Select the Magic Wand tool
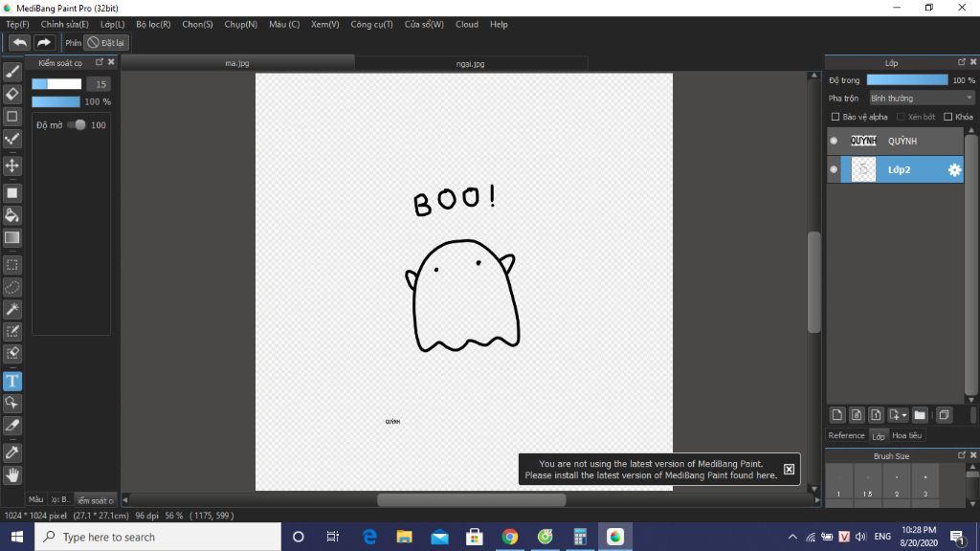 tap(11, 309)
